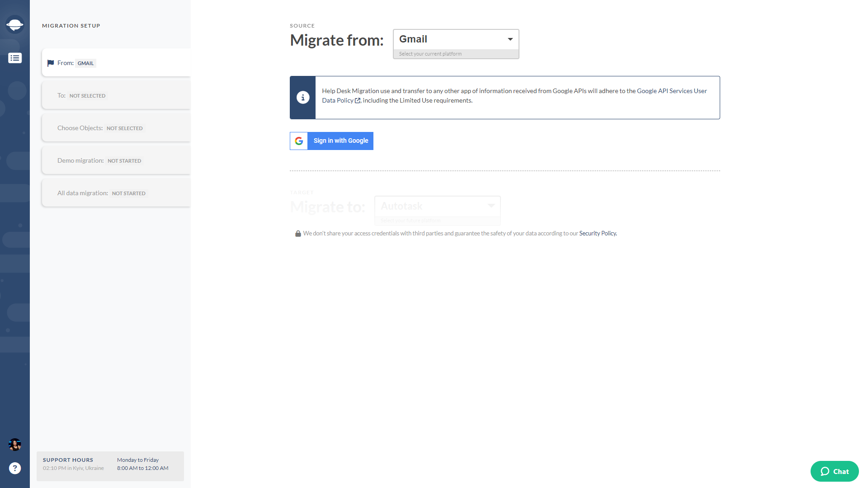Click the To: NOT SELECTED migration step

[x=116, y=95]
